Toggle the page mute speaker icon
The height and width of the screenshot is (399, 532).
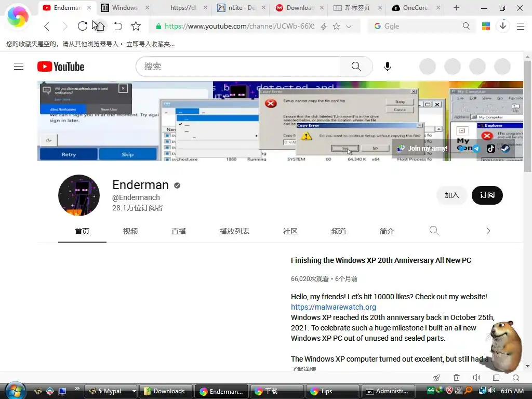pos(476,378)
